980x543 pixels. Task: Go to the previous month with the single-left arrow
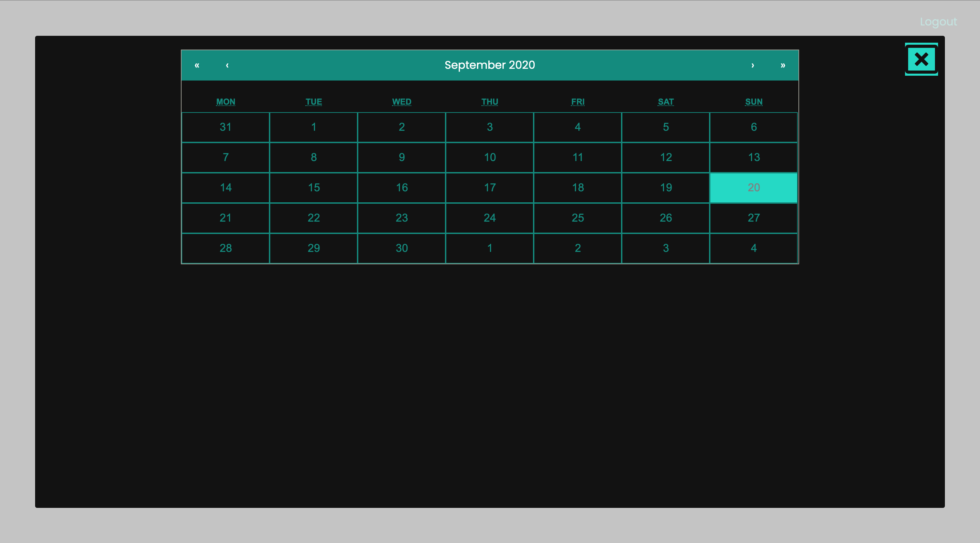(x=227, y=65)
